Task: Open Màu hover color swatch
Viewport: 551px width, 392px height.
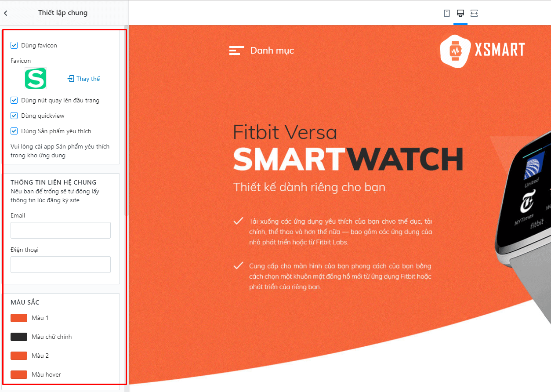Action: tap(19, 374)
